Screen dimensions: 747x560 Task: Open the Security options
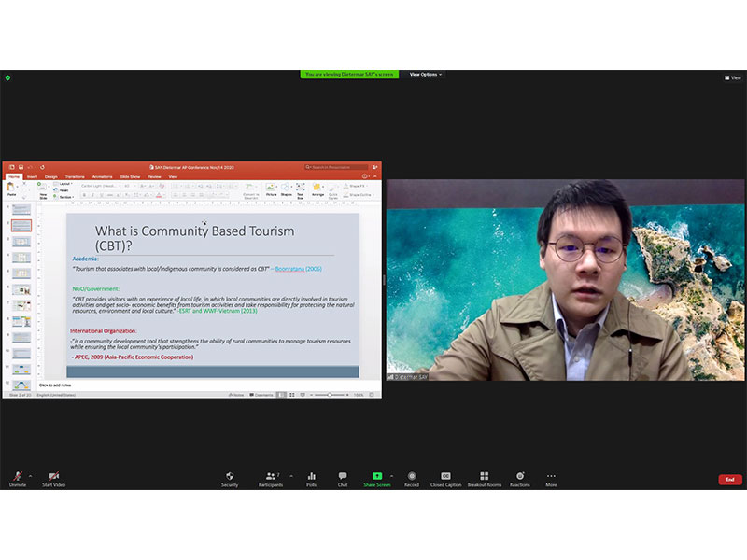coord(230,477)
